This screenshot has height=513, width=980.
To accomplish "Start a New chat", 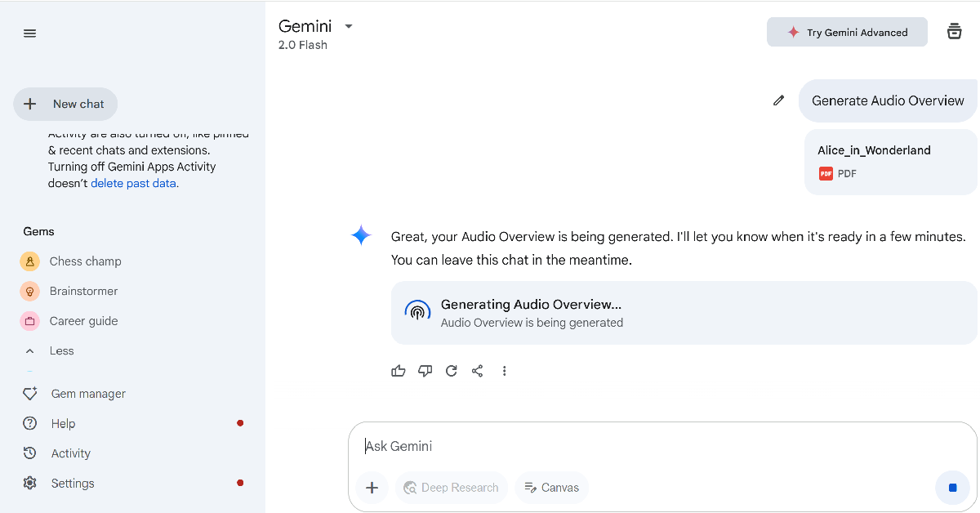I will coord(65,104).
